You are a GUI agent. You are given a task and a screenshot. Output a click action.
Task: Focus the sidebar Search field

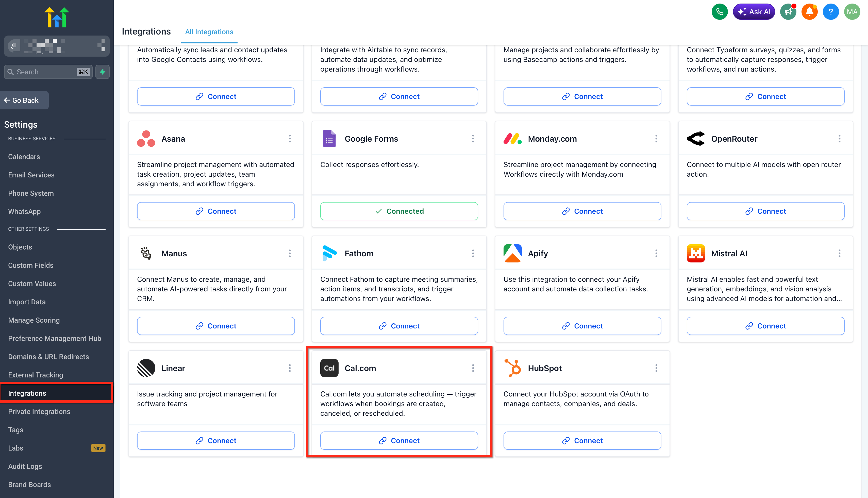(x=48, y=72)
